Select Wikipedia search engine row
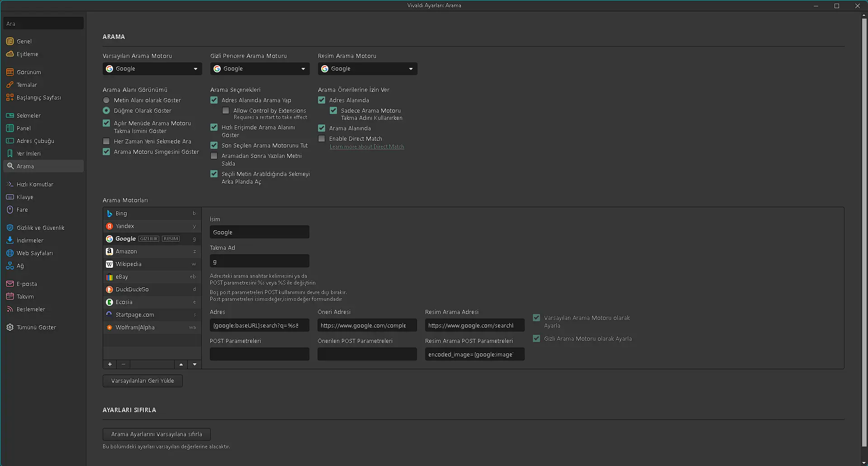This screenshot has width=868, height=466. (152, 264)
